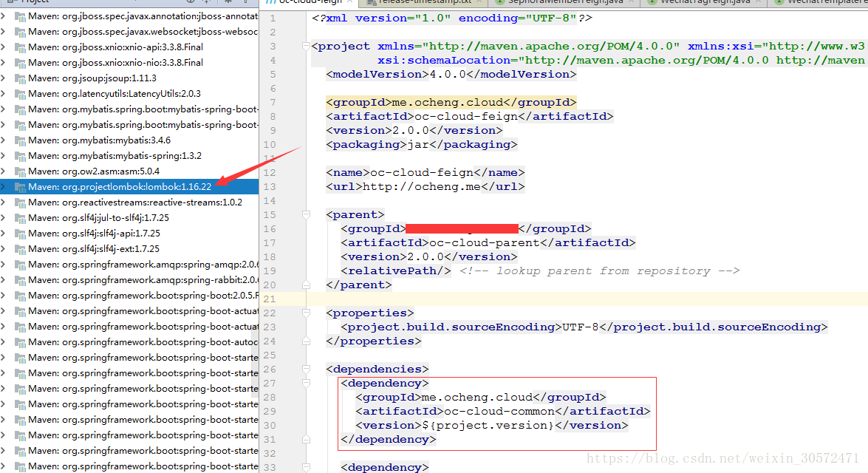Click library icon for lombok:1.16.22
The image size is (868, 473).
pyautogui.click(x=21, y=187)
